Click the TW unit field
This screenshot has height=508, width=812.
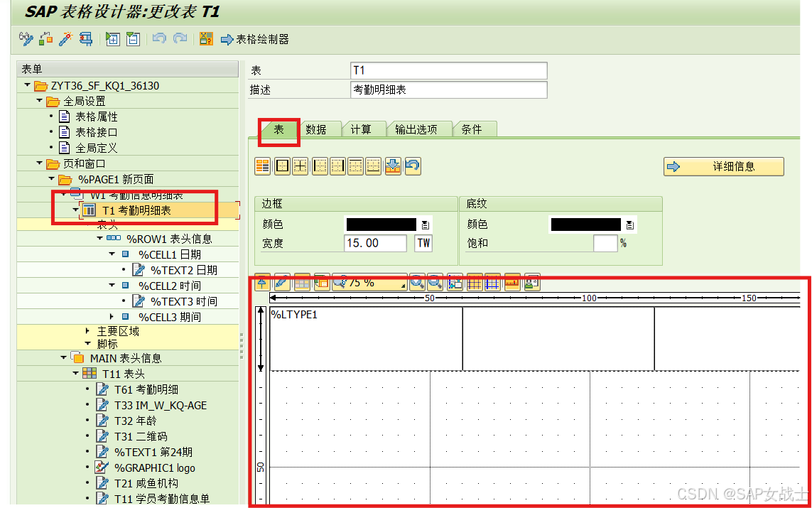423,243
